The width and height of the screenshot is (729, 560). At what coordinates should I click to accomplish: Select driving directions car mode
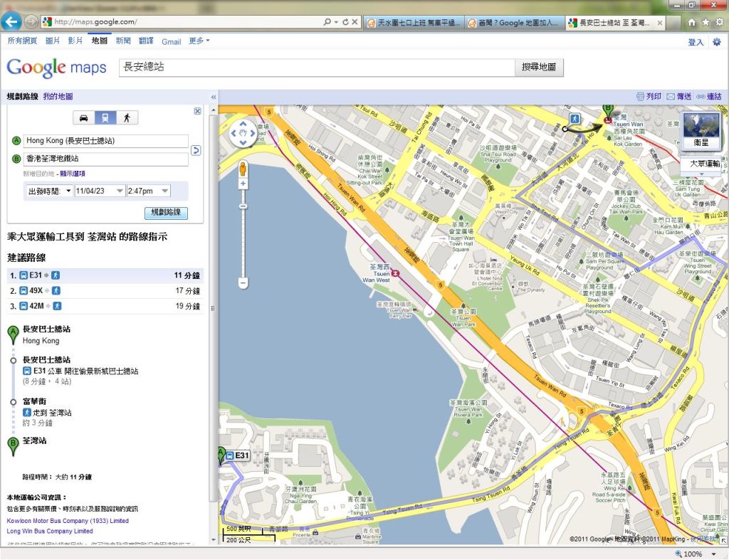(x=84, y=118)
